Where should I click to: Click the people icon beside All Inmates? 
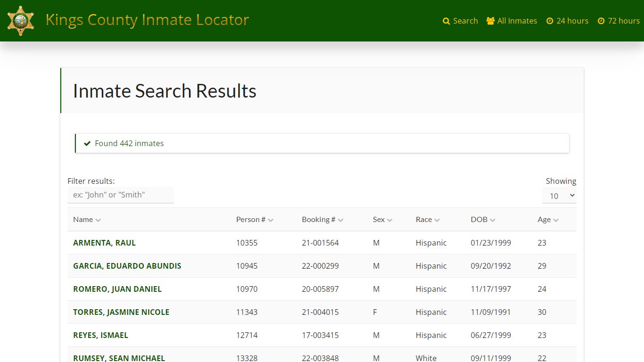tap(490, 21)
